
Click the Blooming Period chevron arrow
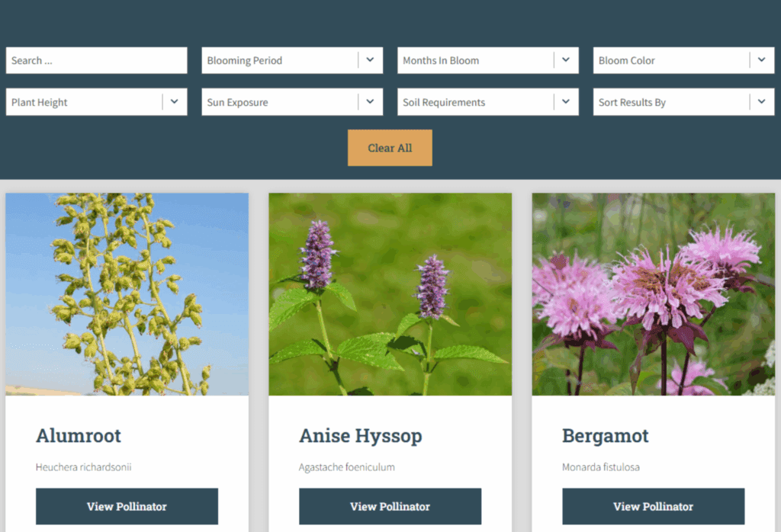click(x=371, y=60)
